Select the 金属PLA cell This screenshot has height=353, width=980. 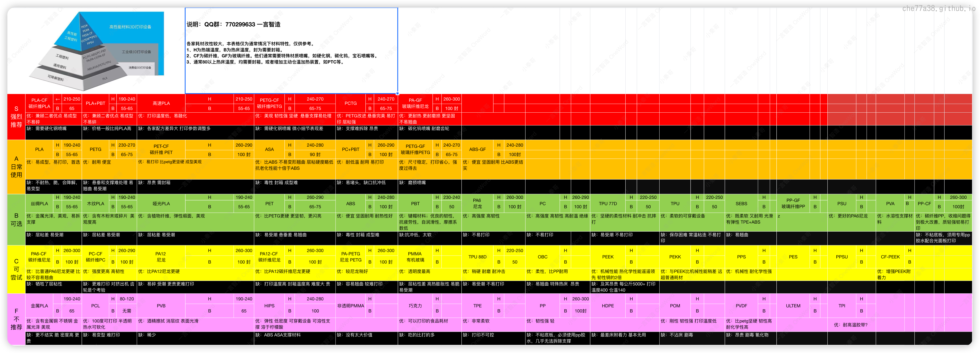[39, 305]
